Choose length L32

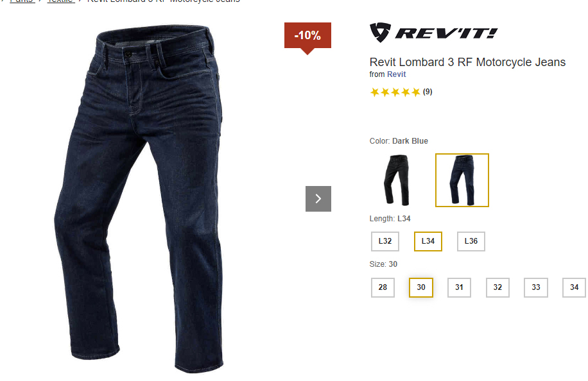pos(385,241)
